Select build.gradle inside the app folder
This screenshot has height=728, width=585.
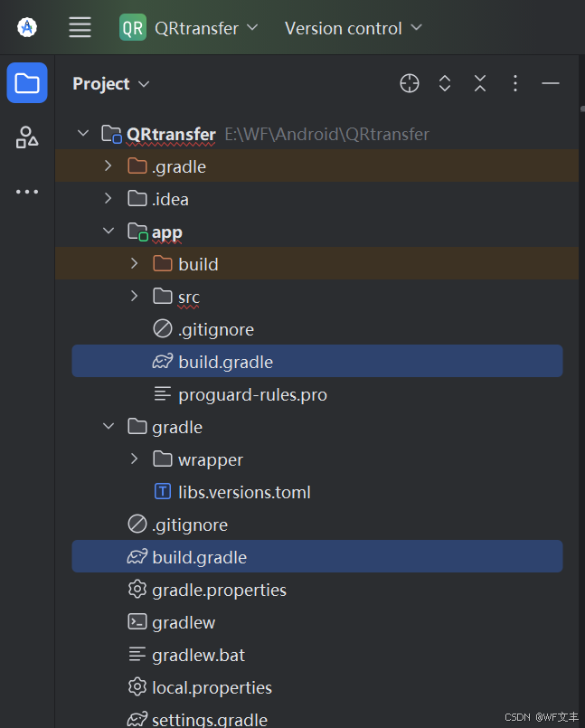[x=225, y=362]
